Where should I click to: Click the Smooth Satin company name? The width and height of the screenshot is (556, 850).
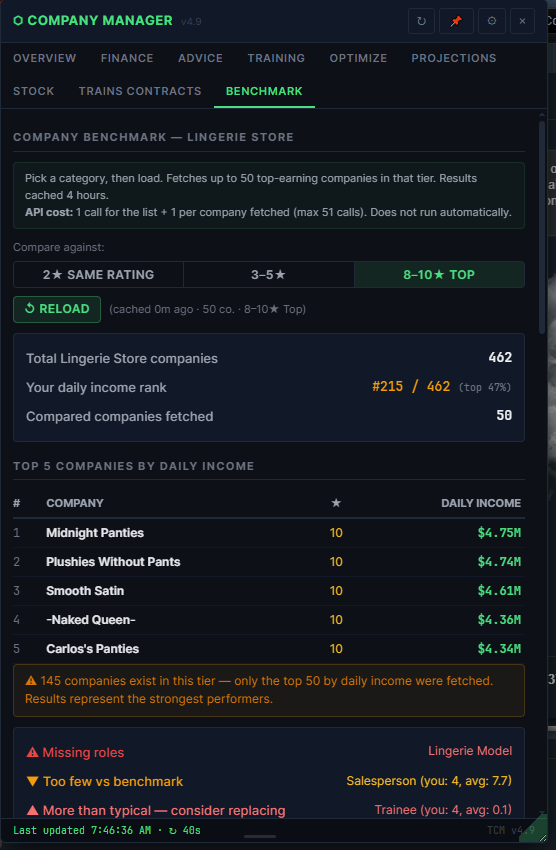click(85, 591)
